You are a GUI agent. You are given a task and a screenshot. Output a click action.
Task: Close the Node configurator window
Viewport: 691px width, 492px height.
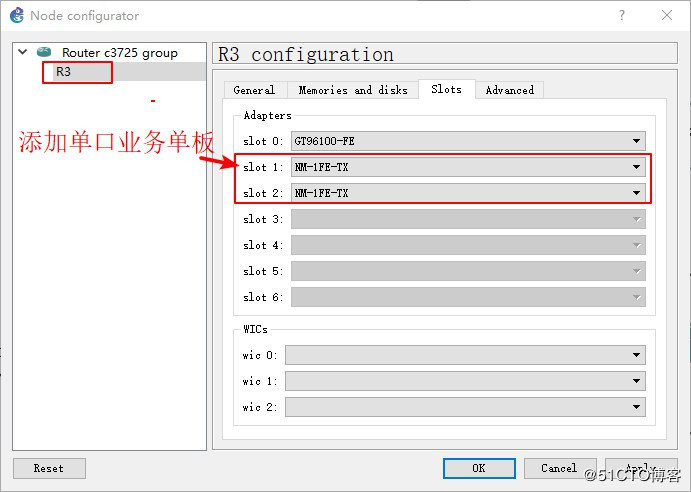[x=667, y=15]
